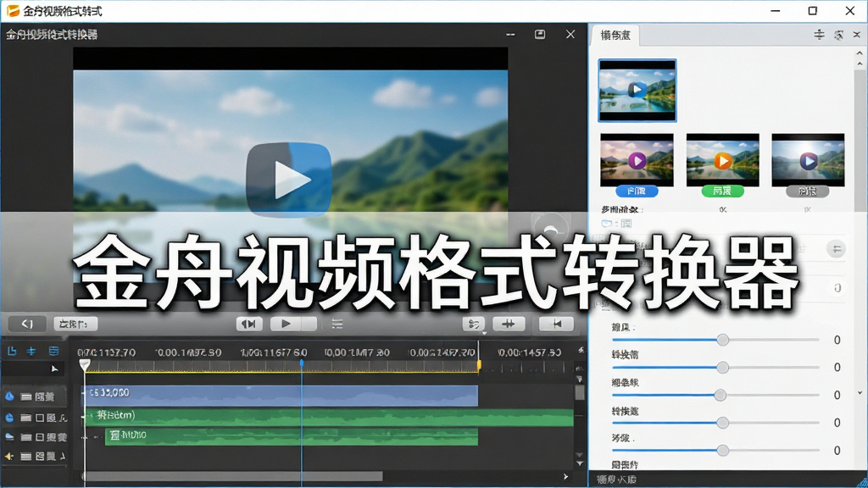
Task: Click the film strip icon on third track
Action: tap(26, 437)
